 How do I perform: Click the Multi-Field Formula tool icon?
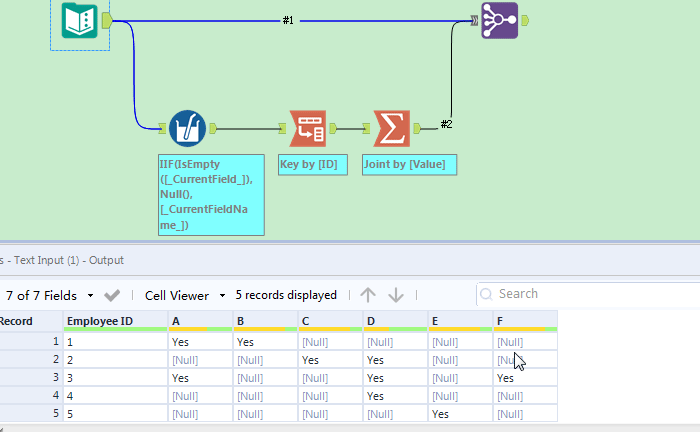[x=186, y=128]
